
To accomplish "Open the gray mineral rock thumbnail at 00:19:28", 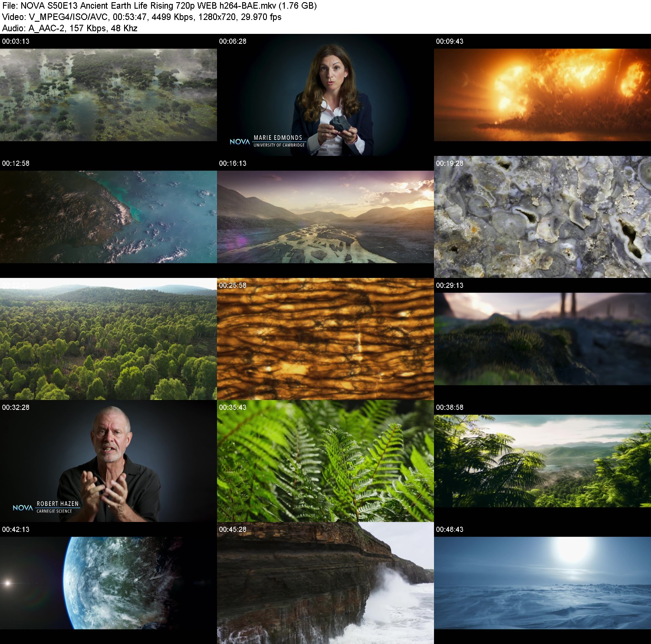I will click(x=542, y=217).
